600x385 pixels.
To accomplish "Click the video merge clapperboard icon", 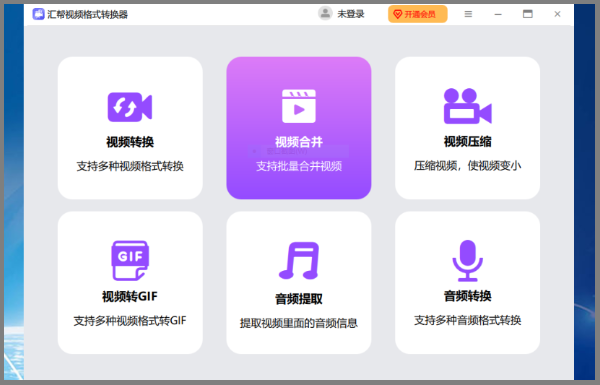I will tap(299, 106).
